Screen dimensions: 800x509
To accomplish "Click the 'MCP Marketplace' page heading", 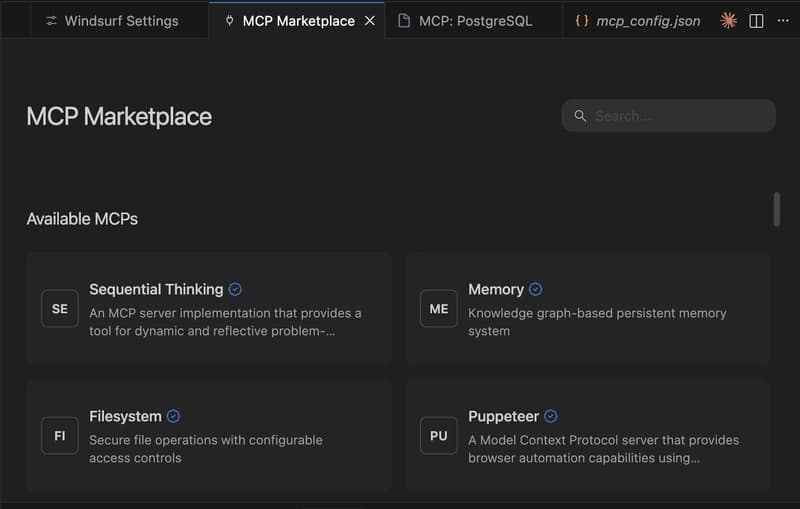I will pos(119,116).
